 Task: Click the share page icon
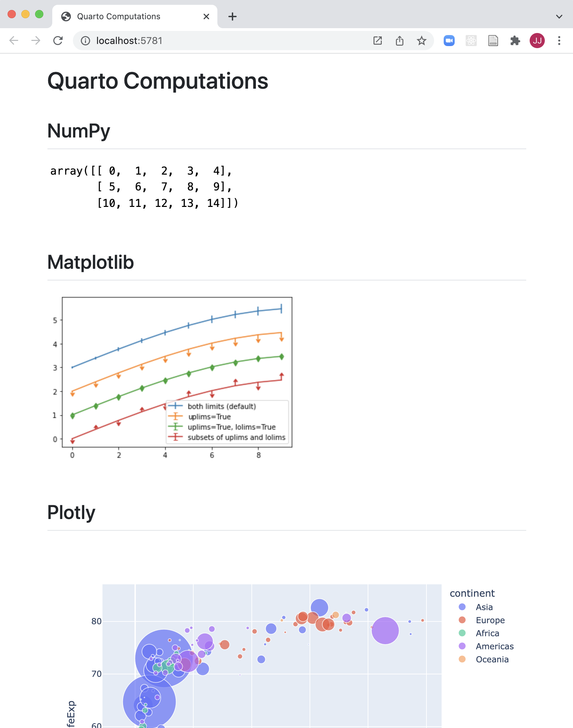(x=399, y=41)
